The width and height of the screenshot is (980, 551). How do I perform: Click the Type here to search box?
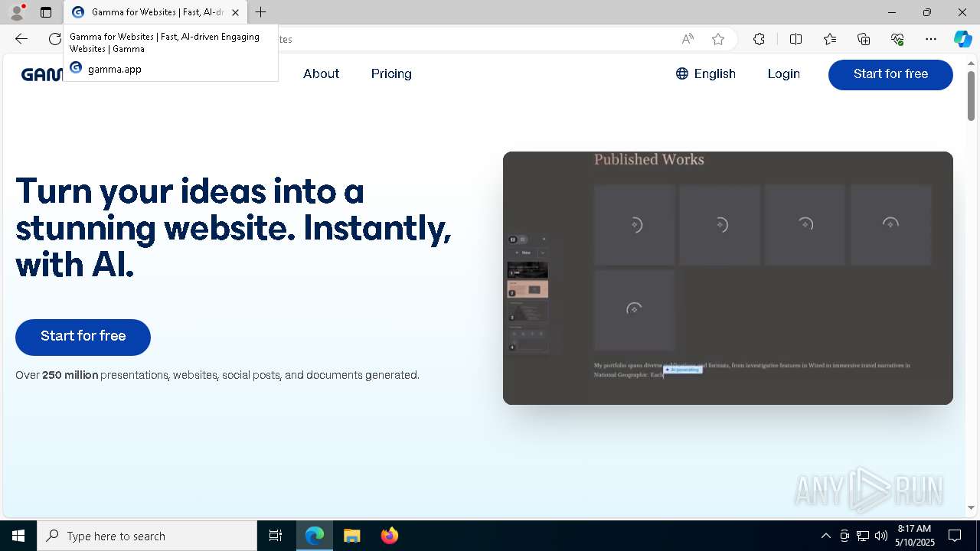coord(147,536)
